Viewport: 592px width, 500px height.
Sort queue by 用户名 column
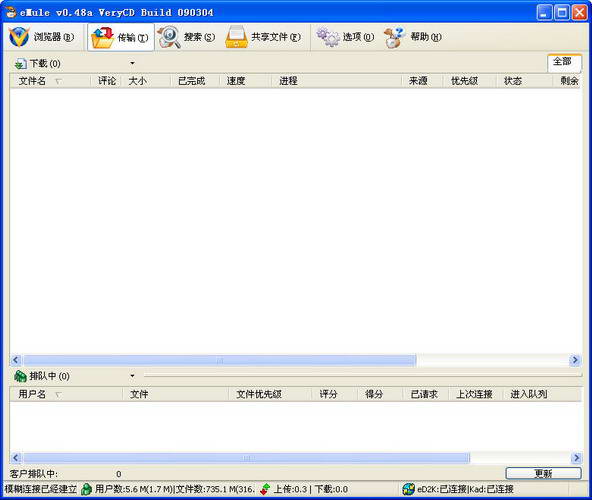pos(66,394)
